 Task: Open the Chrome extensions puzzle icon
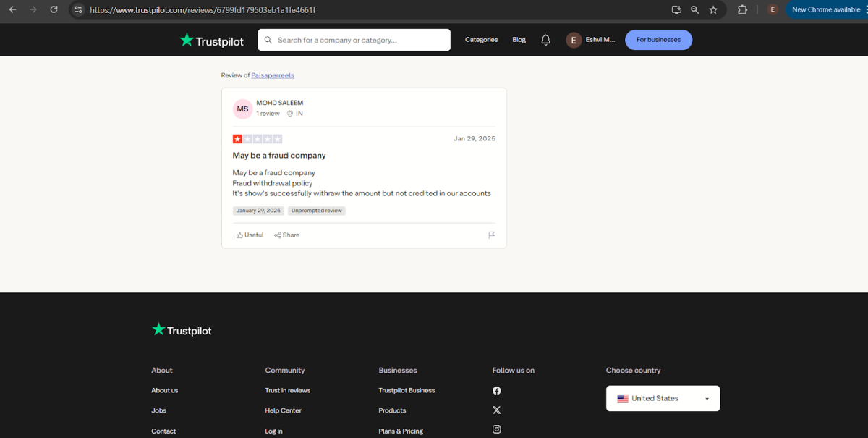tap(742, 9)
